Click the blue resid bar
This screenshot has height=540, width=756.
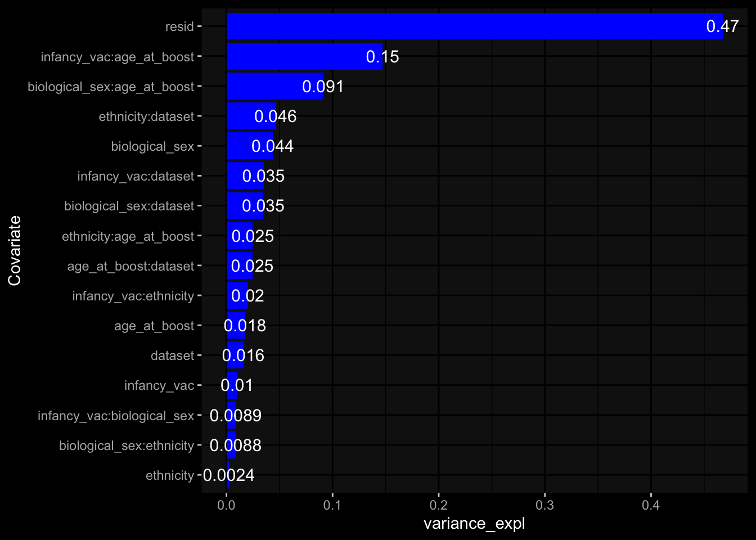(475, 26)
